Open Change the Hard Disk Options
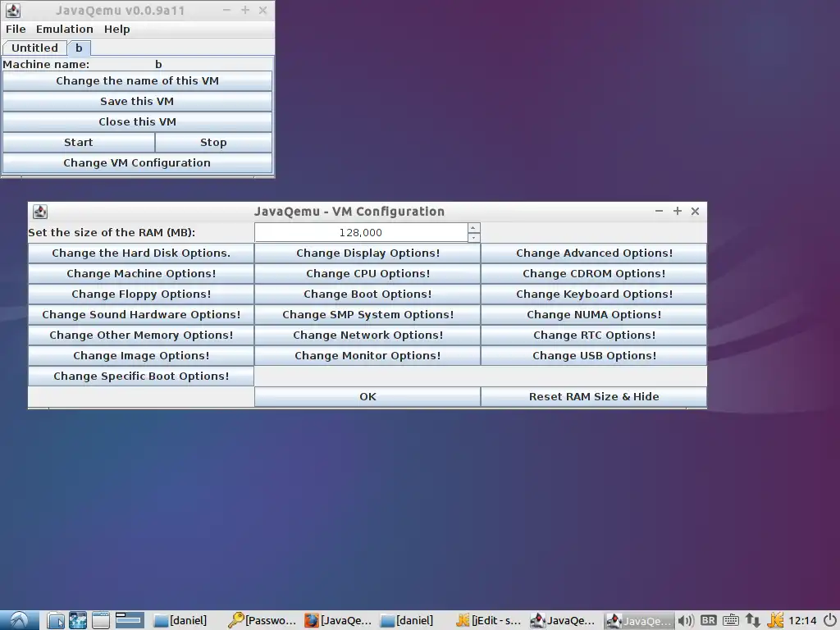 click(141, 253)
